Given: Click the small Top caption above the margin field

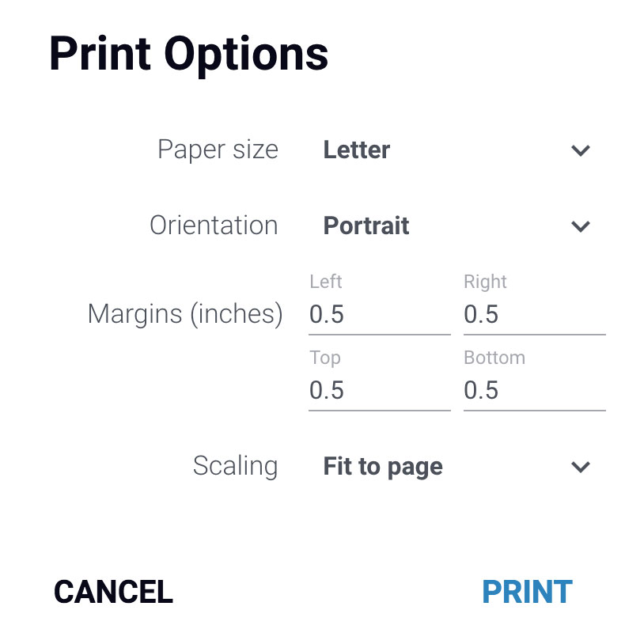Looking at the screenshot, I should click(x=325, y=358).
